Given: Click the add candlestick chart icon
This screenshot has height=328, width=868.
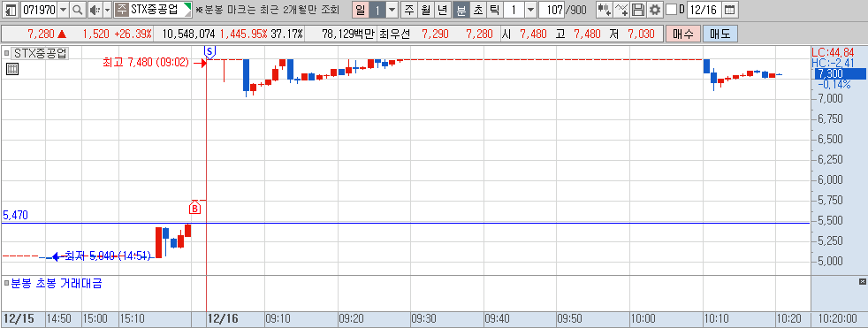Looking at the screenshot, I should pyautogui.click(x=605, y=10).
